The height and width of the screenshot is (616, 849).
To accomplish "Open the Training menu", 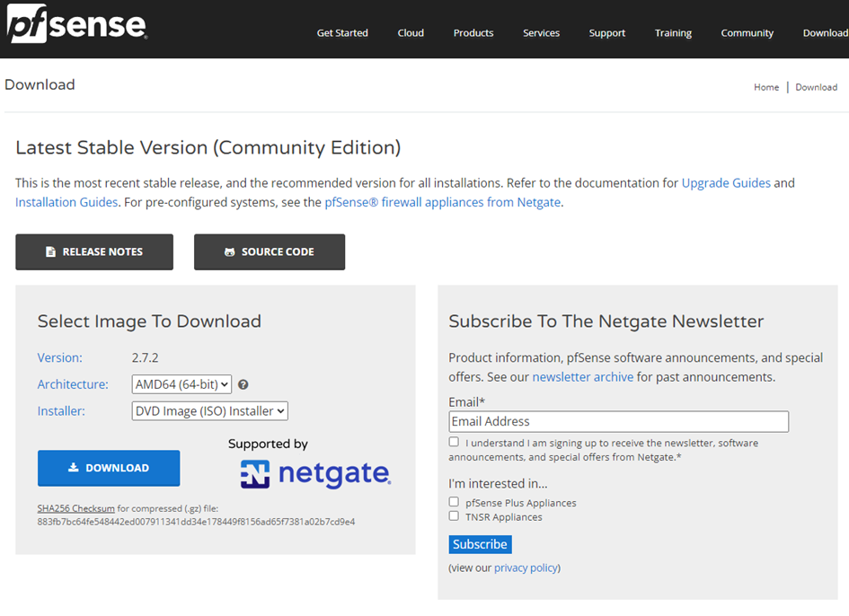I will coord(673,33).
